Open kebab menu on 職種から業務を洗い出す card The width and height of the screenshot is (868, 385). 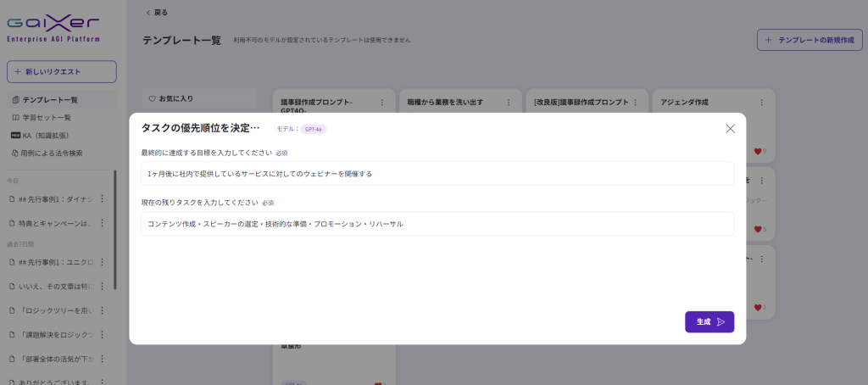coord(508,103)
